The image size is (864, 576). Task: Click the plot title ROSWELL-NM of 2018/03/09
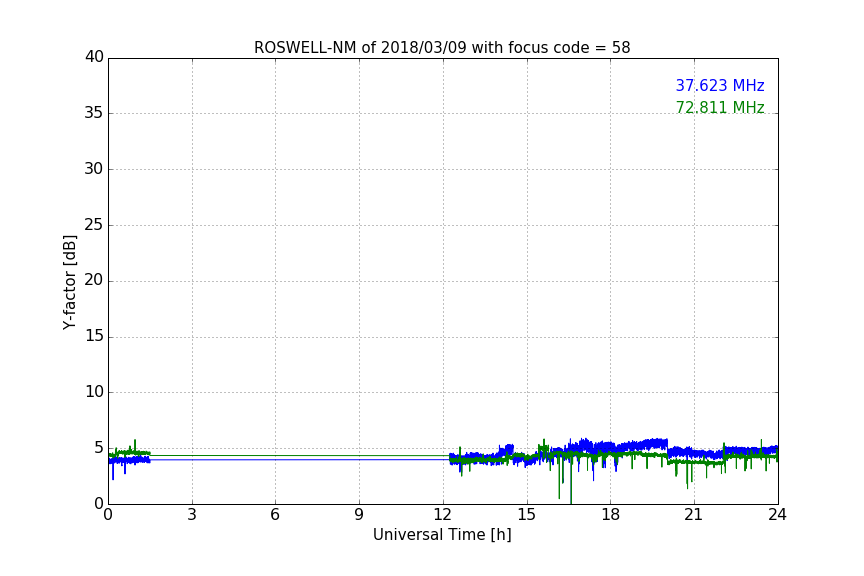coord(442,48)
